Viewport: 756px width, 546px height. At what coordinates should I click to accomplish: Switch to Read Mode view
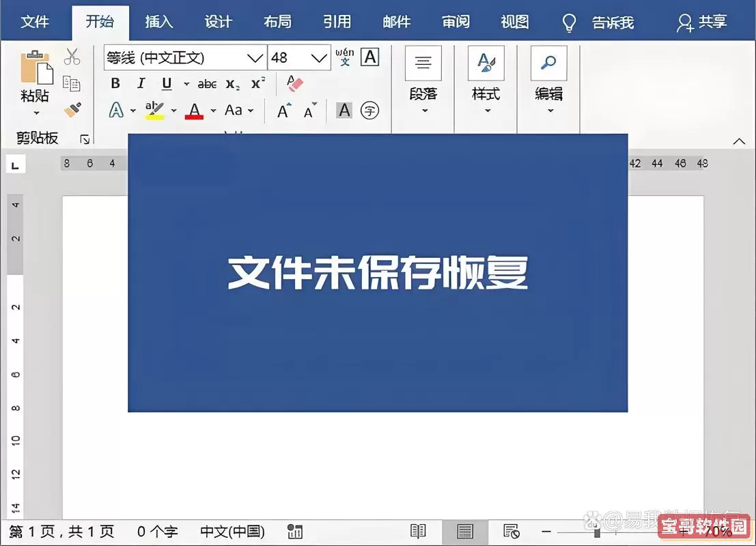click(418, 532)
